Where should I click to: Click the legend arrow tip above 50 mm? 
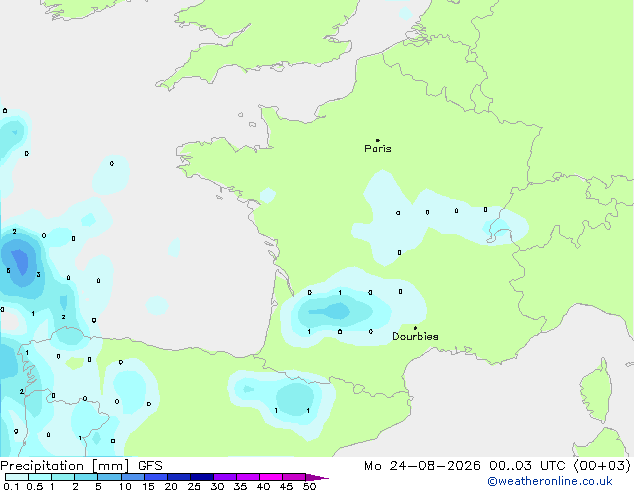pyautogui.click(x=317, y=477)
